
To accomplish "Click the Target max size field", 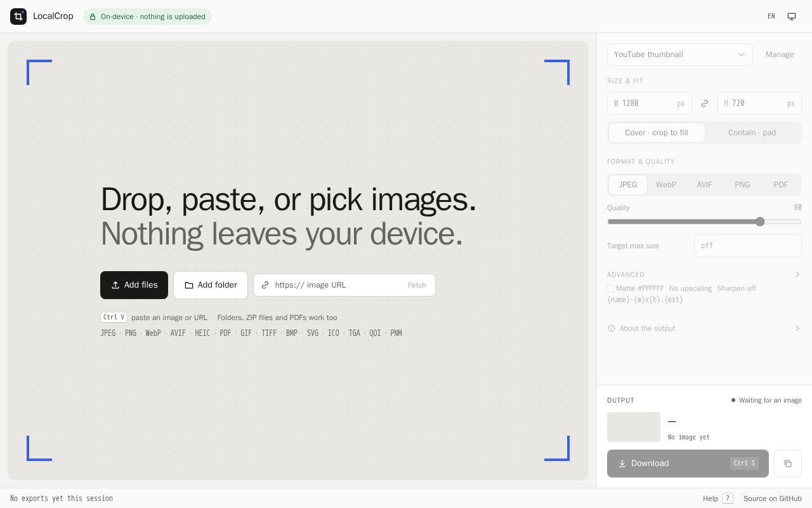I will coord(748,246).
